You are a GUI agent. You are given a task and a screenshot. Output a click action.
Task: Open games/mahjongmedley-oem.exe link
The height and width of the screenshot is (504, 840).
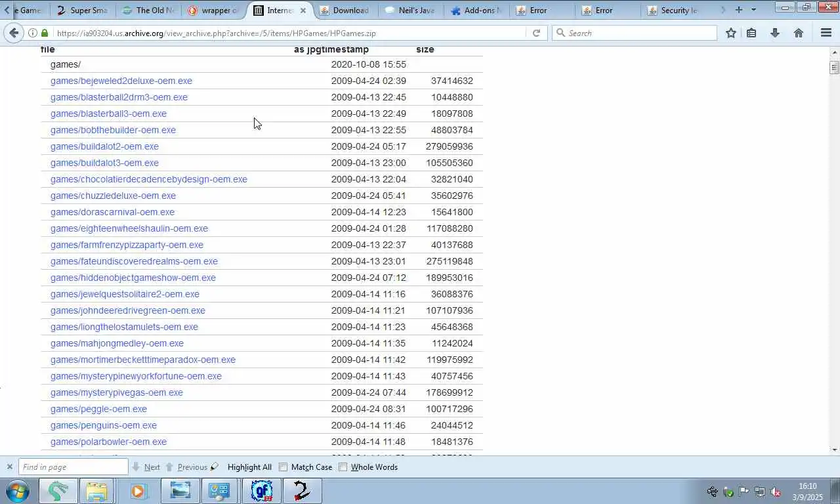tap(117, 343)
